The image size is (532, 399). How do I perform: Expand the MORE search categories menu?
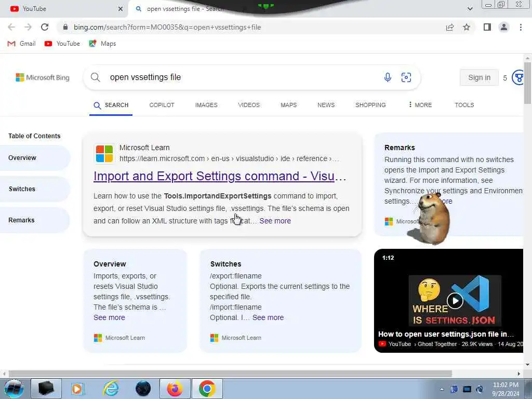(420, 105)
